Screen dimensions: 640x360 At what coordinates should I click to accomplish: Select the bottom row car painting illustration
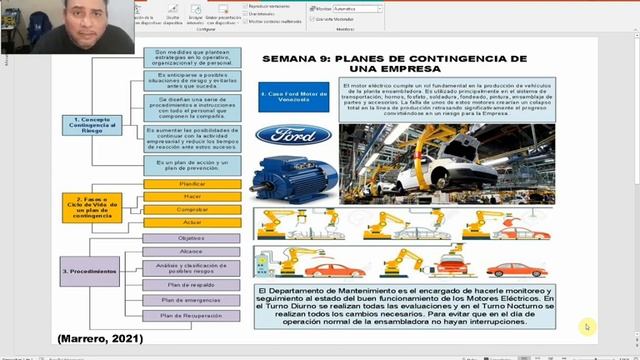pos(402,261)
